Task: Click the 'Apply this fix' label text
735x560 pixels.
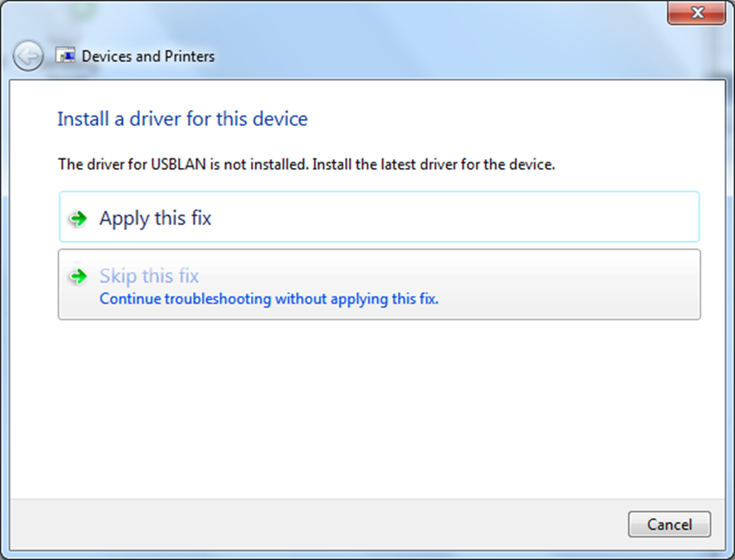Action: pos(155,219)
